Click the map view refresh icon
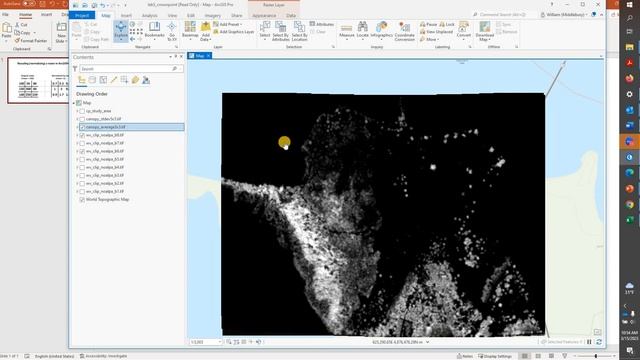The height and width of the screenshot is (360, 640). [x=599, y=342]
